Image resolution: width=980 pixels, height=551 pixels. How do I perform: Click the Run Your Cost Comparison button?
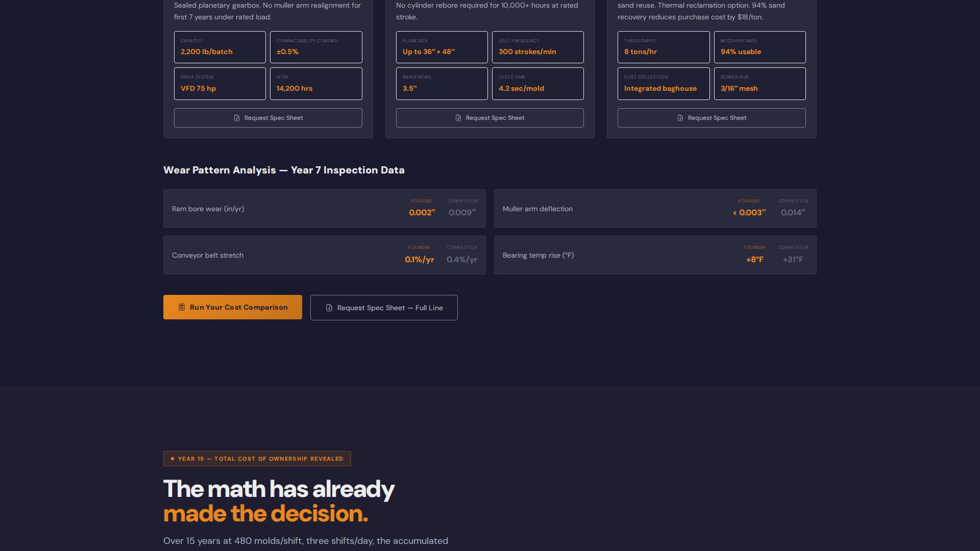tap(232, 307)
